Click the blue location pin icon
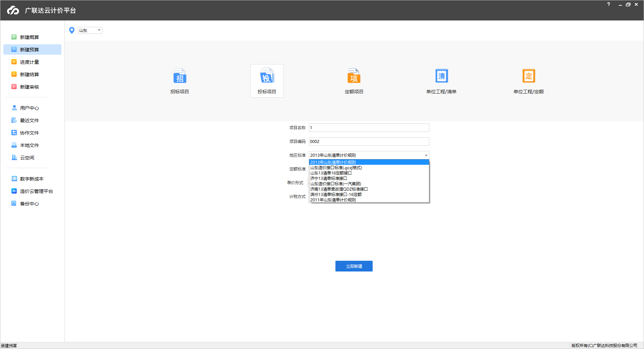The height and width of the screenshot is (349, 644). (72, 30)
